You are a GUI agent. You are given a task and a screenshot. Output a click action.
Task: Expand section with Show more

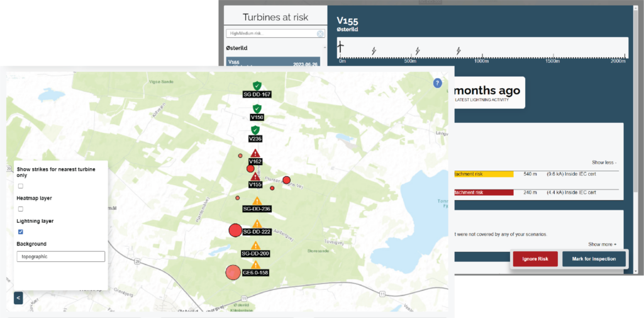[x=602, y=244]
